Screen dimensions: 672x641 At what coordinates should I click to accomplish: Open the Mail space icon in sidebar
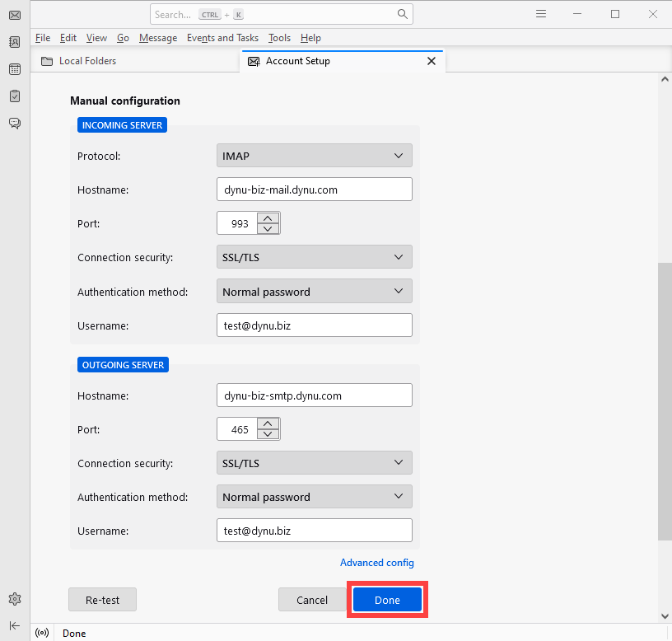pyautogui.click(x=15, y=16)
